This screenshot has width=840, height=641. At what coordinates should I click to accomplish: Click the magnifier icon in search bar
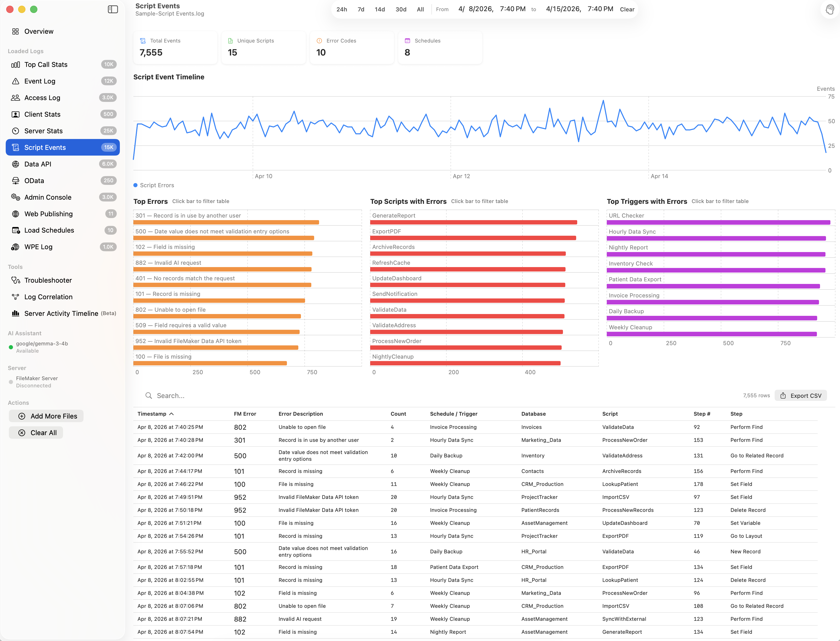click(148, 396)
